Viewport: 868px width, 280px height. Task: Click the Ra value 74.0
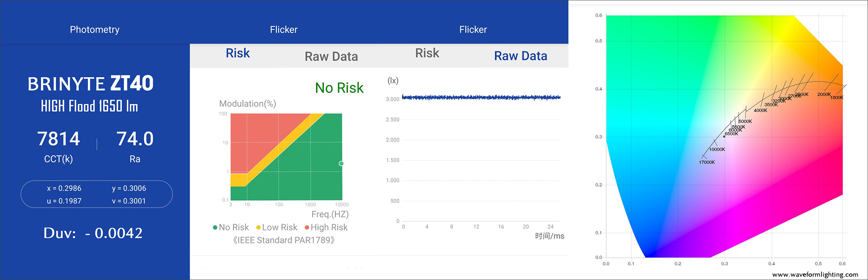coord(135,139)
